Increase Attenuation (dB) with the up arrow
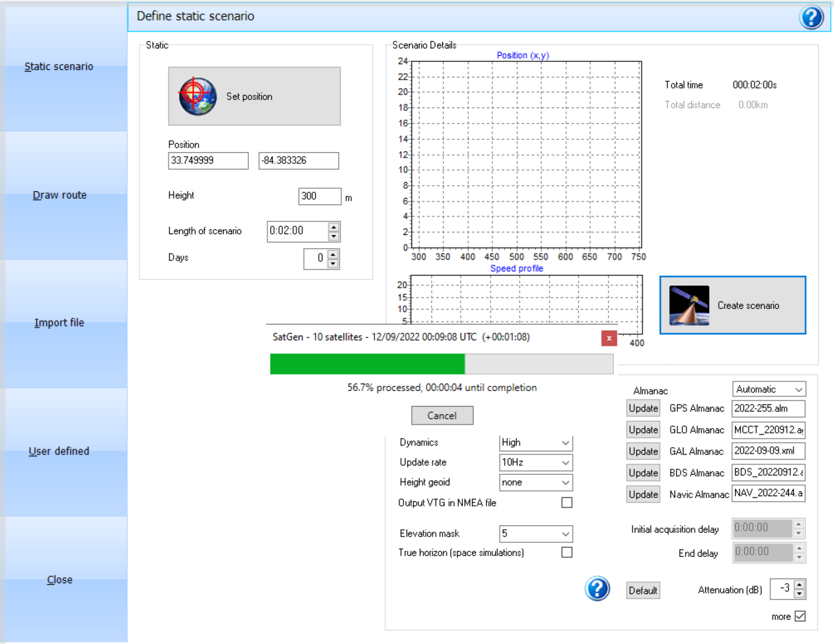The height and width of the screenshot is (644, 834). (x=800, y=585)
